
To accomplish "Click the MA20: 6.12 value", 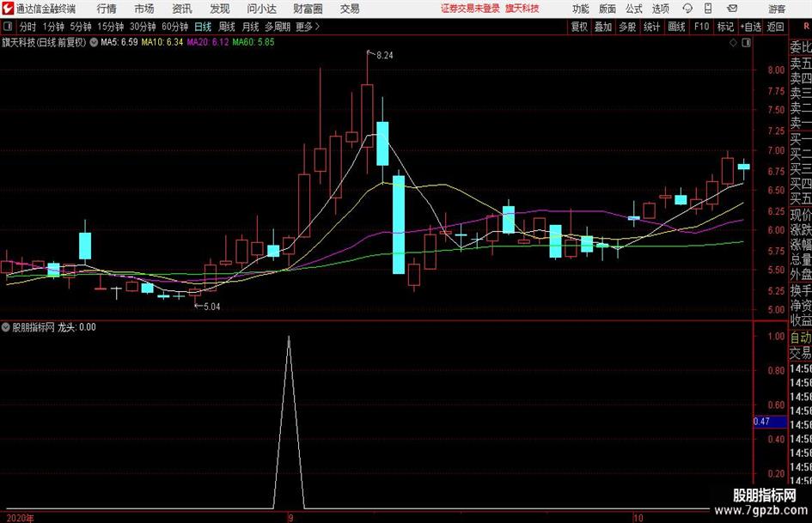I will pyautogui.click(x=208, y=42).
